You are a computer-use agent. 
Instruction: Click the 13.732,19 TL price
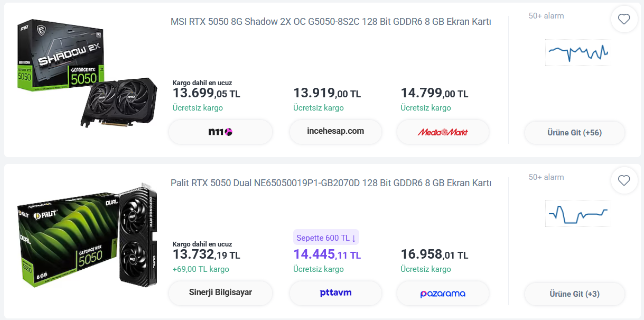click(206, 255)
